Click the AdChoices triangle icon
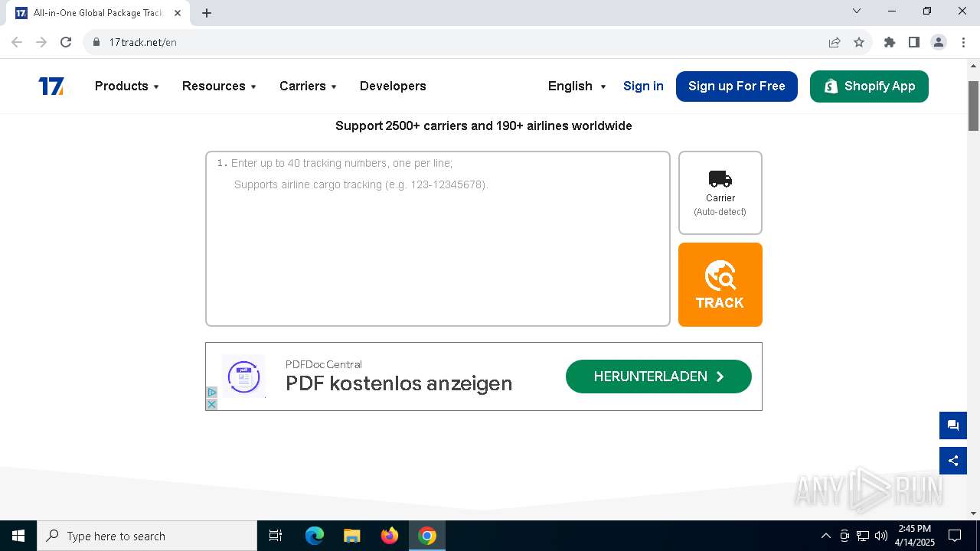The width and height of the screenshot is (980, 551). (212, 393)
